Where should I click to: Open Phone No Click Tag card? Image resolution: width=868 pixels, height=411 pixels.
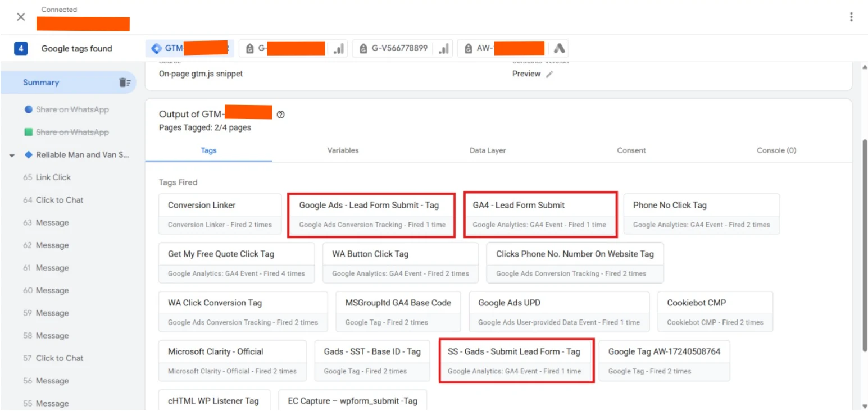(701, 214)
